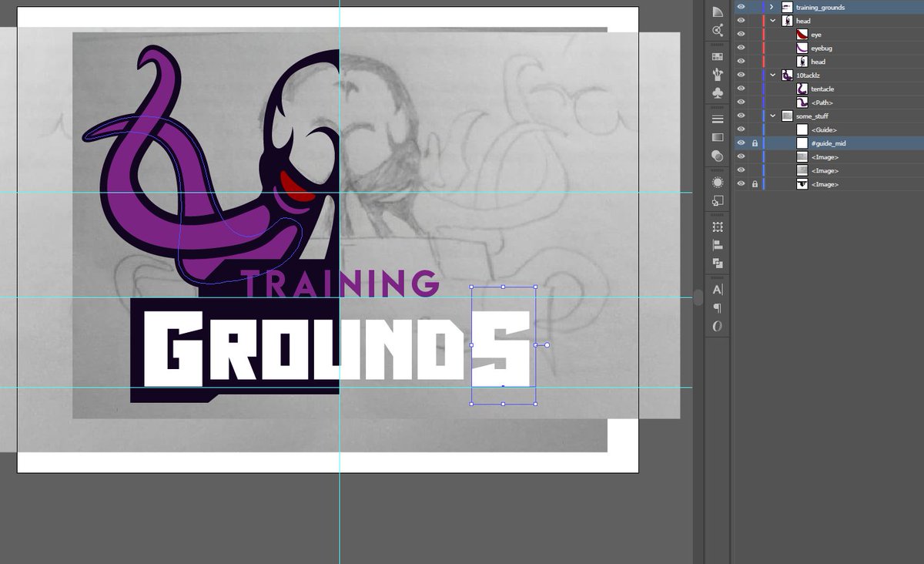
Task: Hide the tentacle sublayer
Action: click(741, 89)
